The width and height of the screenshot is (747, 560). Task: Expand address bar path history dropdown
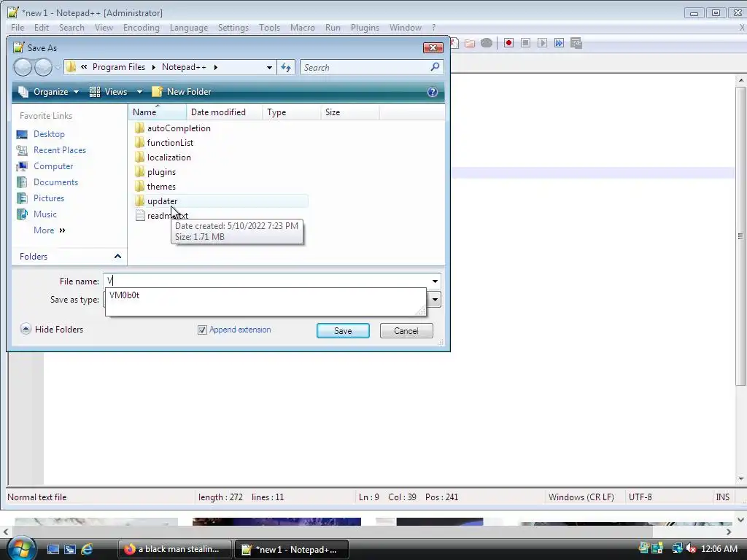tap(269, 67)
